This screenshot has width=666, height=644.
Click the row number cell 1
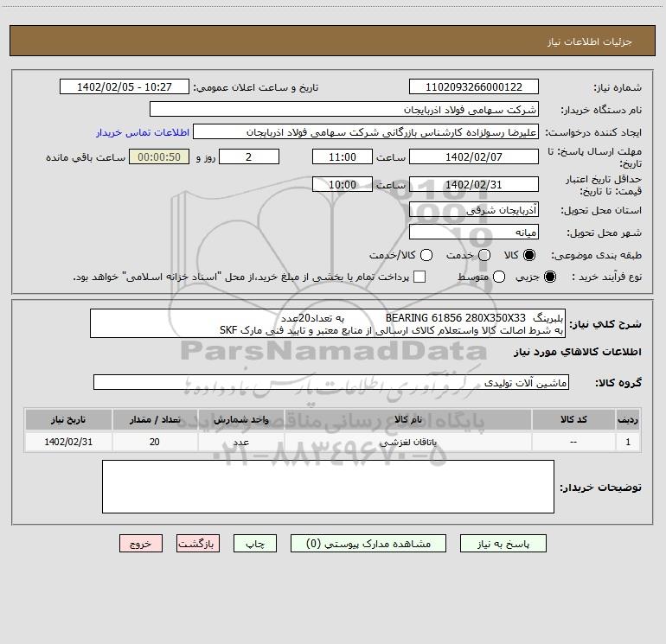[x=628, y=442]
